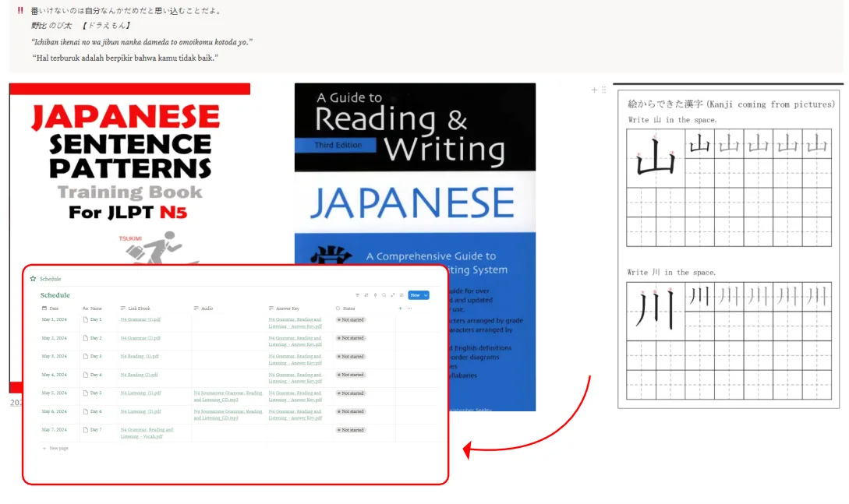
Task: Click the Day 1 page icon
Action: pyautogui.click(x=86, y=319)
